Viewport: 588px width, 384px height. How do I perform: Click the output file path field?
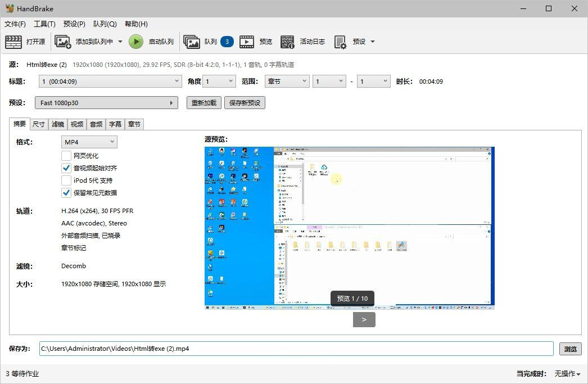coord(281,349)
